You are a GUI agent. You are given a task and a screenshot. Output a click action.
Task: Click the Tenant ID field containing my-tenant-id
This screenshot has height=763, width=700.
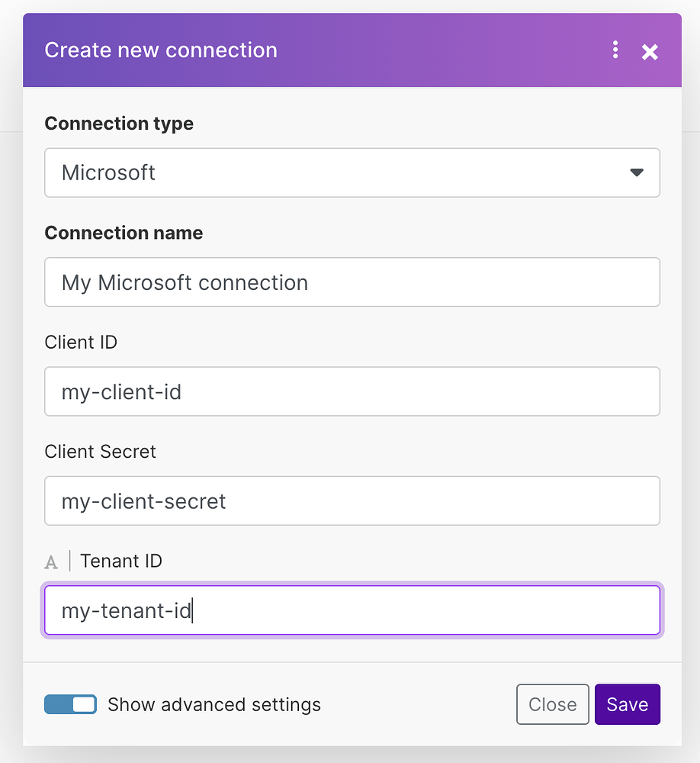click(352, 610)
